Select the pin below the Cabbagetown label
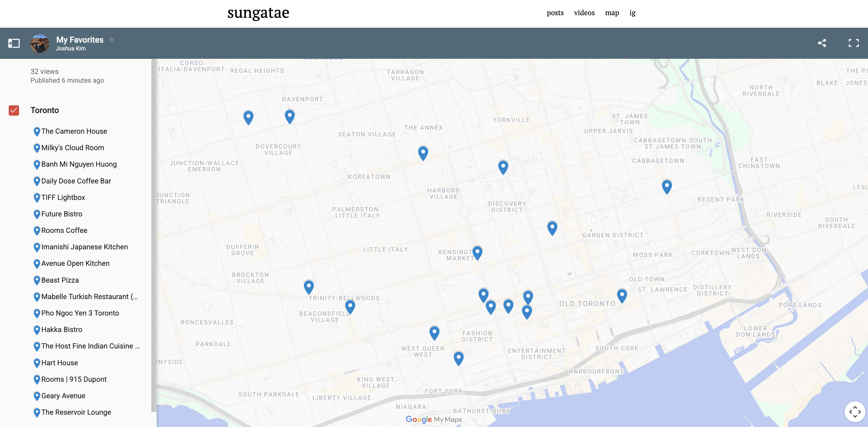The width and height of the screenshot is (868, 427). tap(666, 187)
